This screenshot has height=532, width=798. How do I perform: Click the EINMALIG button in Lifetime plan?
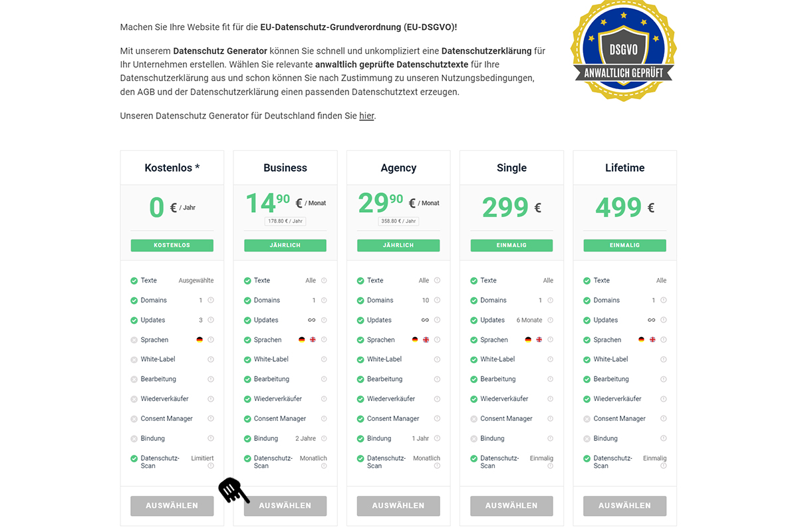tap(624, 245)
